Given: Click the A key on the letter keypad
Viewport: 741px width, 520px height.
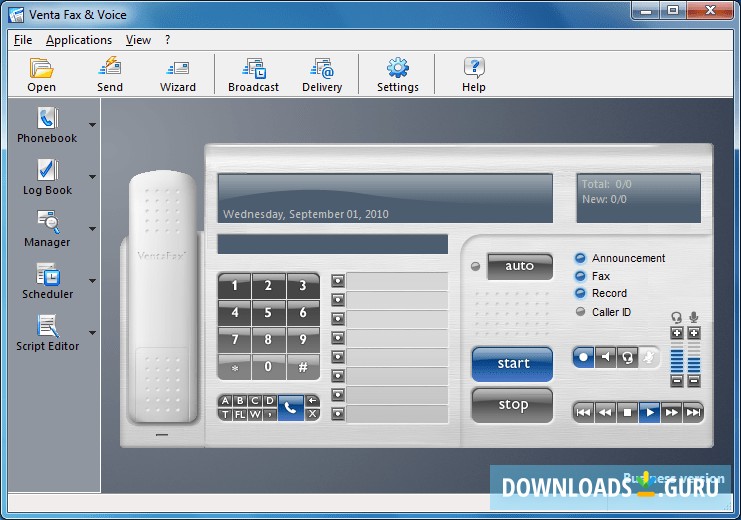Looking at the screenshot, I should pos(225,401).
